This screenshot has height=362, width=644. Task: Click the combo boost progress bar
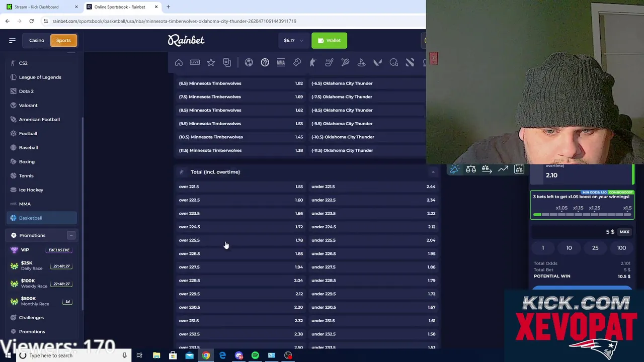point(582,215)
